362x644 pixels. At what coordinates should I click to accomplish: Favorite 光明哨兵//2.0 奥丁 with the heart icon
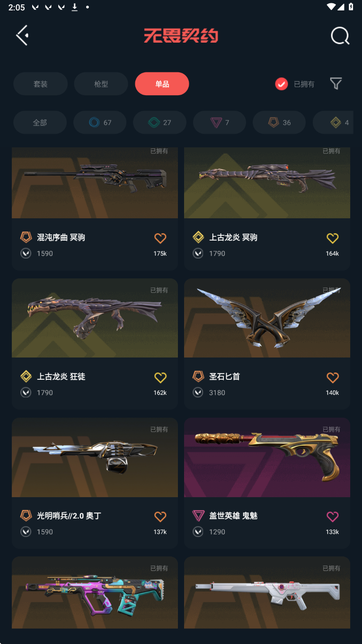click(x=160, y=517)
